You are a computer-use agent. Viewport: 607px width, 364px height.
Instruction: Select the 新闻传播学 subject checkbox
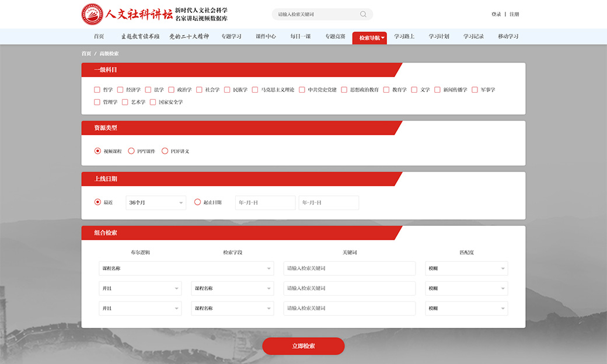pyautogui.click(x=437, y=90)
